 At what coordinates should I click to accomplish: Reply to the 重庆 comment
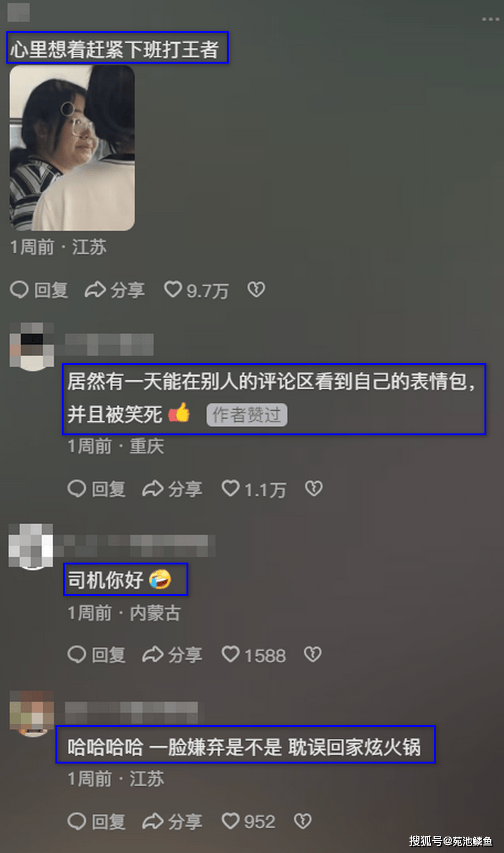[x=96, y=488]
